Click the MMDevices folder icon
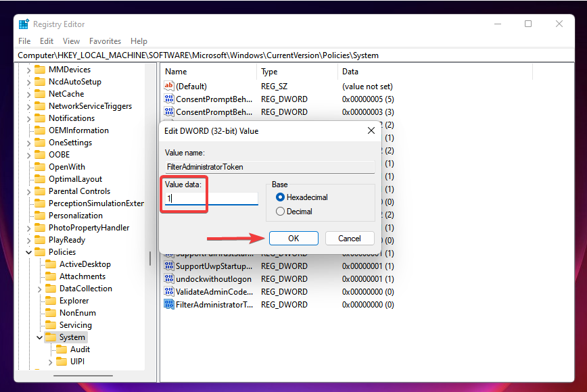Image resolution: width=587 pixels, height=392 pixels. pyautogui.click(x=40, y=70)
